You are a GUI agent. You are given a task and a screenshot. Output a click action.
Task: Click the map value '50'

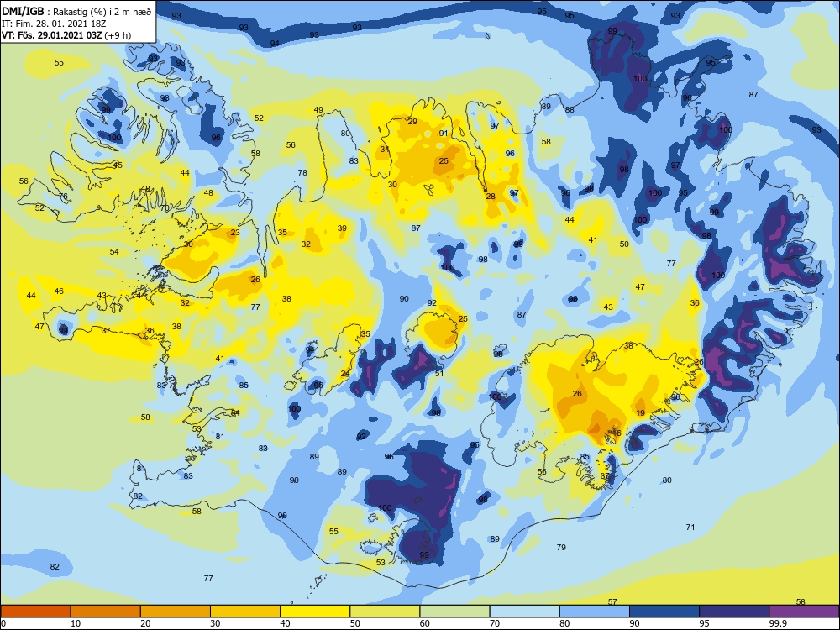624,244
